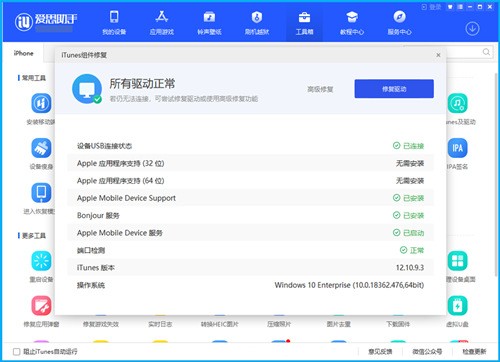500x362 pixels.
Task: Open 设备瘦身 cleanup tool icon
Action: point(41,148)
